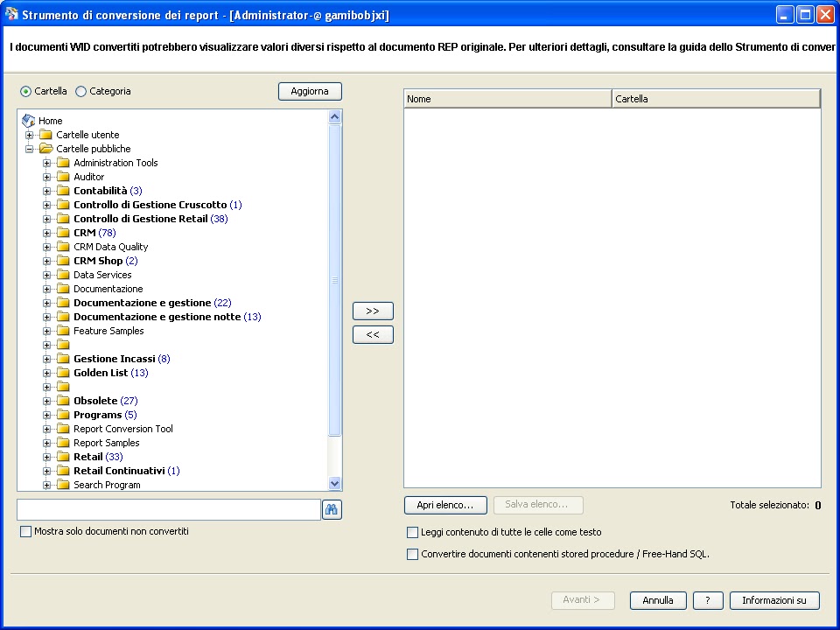Expand the Controllo di Gestione Retail folder
The height and width of the screenshot is (630, 840).
46,218
